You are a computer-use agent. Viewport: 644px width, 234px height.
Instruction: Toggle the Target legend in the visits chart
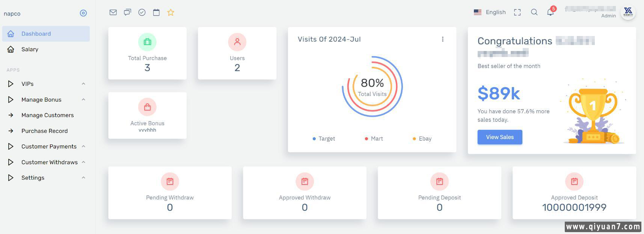click(x=324, y=139)
